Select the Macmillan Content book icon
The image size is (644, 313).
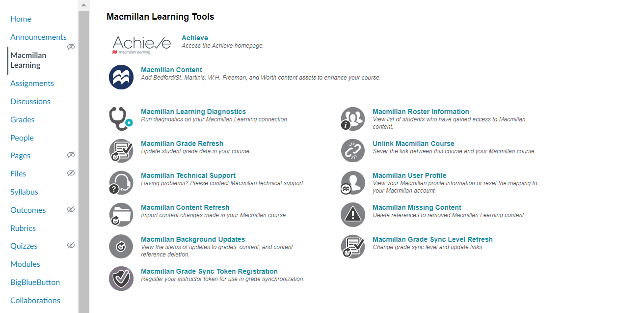pos(121,77)
